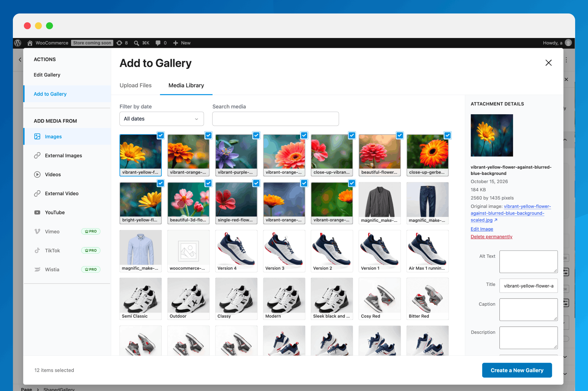Deselect the close-up-gerbe image checkbox

447,135
